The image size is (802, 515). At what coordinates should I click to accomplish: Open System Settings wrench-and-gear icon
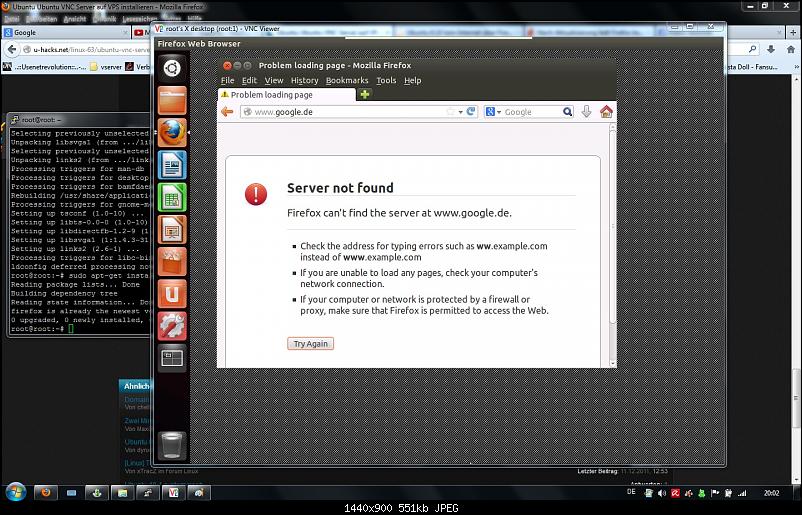(172, 326)
